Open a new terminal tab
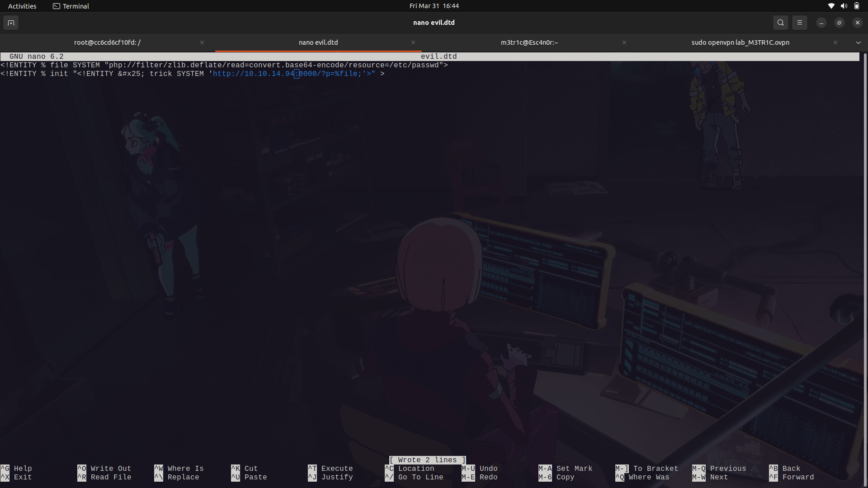This screenshot has width=868, height=488. click(11, 22)
